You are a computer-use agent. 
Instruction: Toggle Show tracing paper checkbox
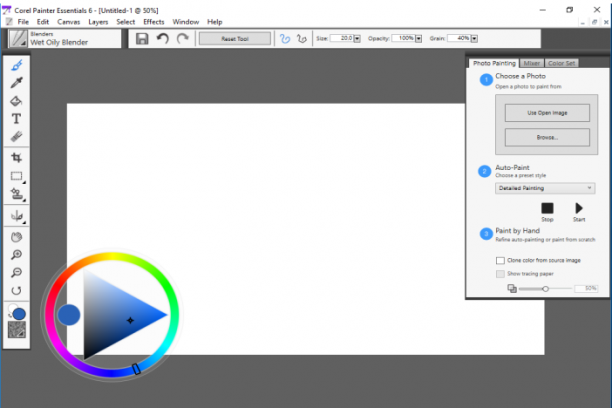tap(500, 274)
